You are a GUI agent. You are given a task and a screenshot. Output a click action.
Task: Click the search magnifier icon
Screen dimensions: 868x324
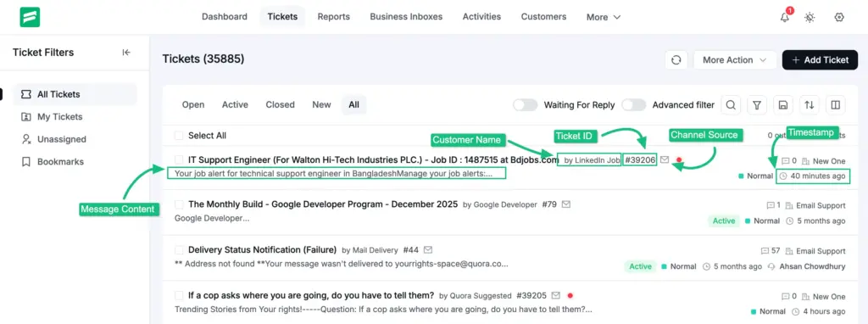tap(731, 104)
